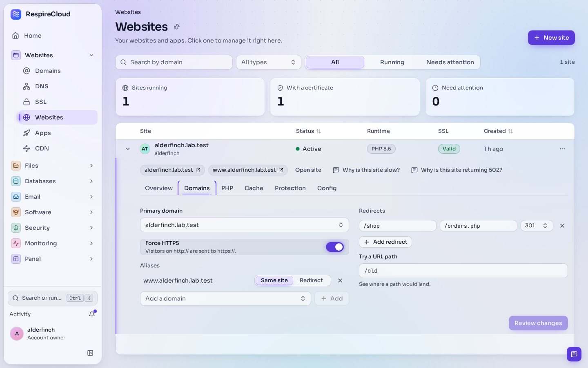Open SSL in the sidebar
588x368 pixels.
[x=58, y=102]
